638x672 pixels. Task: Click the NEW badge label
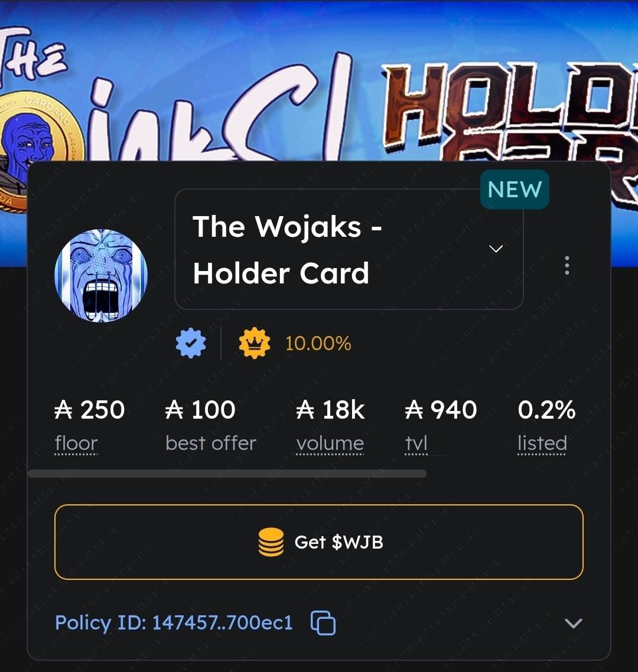coord(515,190)
